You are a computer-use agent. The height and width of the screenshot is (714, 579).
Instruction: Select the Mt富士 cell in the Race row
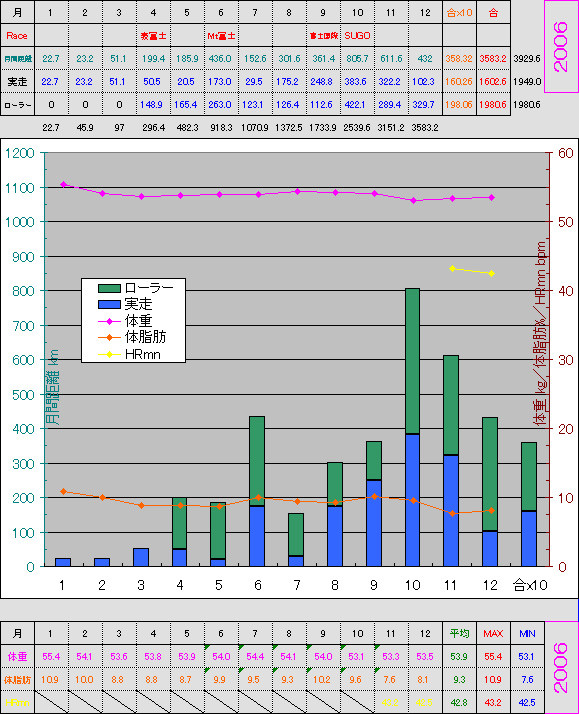[221, 36]
